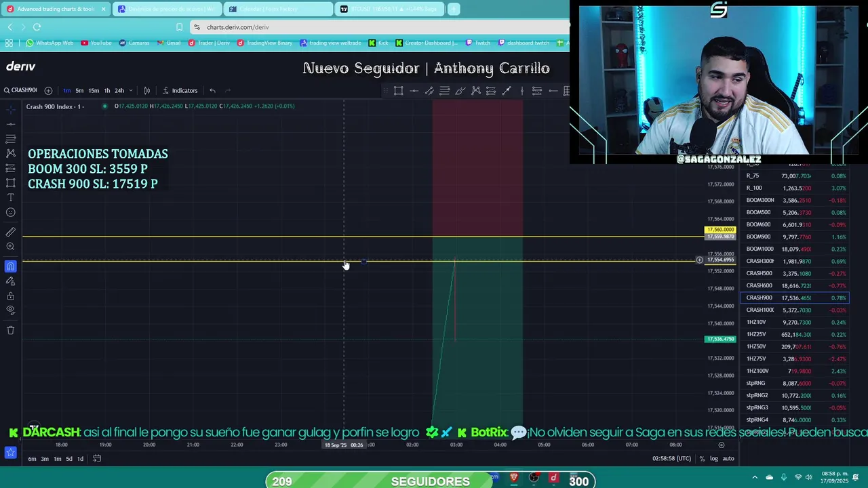Select the horizontal line tool in favorites bar
Viewport: 868px width, 488px height.
(414, 90)
